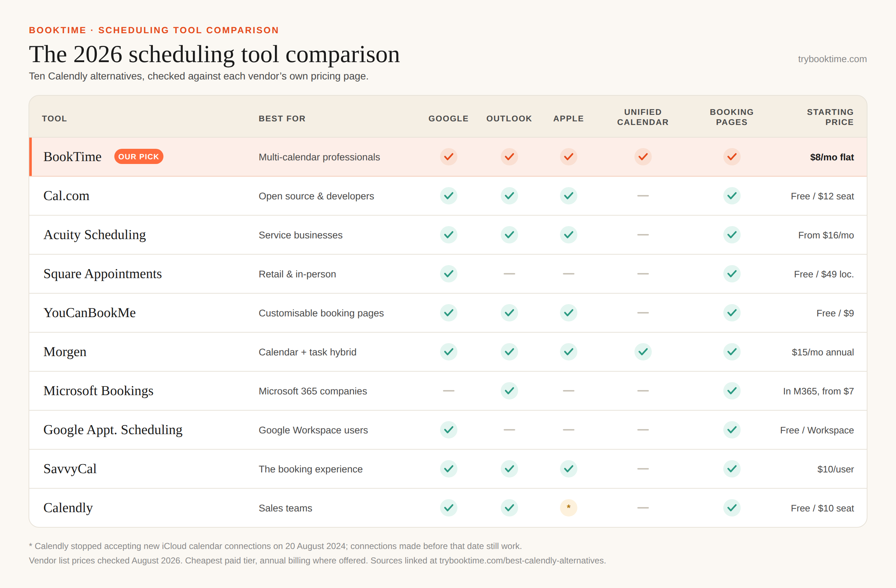Click BookTime's $8/mo flat price
This screenshot has width=896, height=588.
(x=832, y=157)
